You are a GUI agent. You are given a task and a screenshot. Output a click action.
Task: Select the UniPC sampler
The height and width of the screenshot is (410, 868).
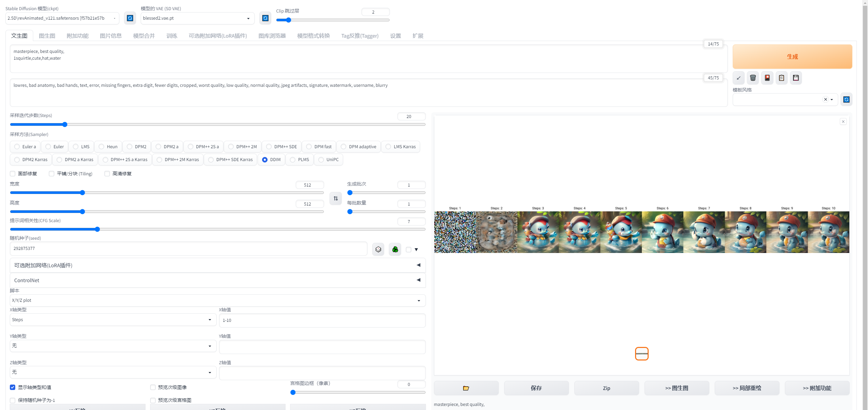tap(329, 159)
